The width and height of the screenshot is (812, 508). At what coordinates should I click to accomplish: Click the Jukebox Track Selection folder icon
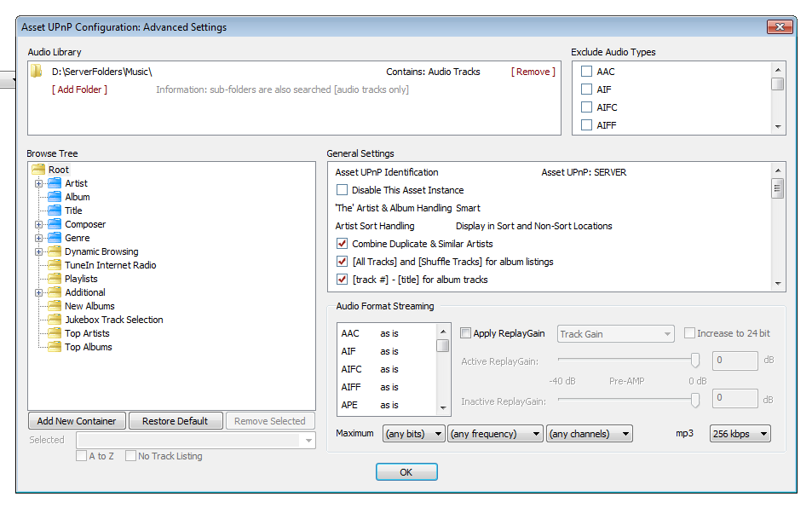pos(55,320)
